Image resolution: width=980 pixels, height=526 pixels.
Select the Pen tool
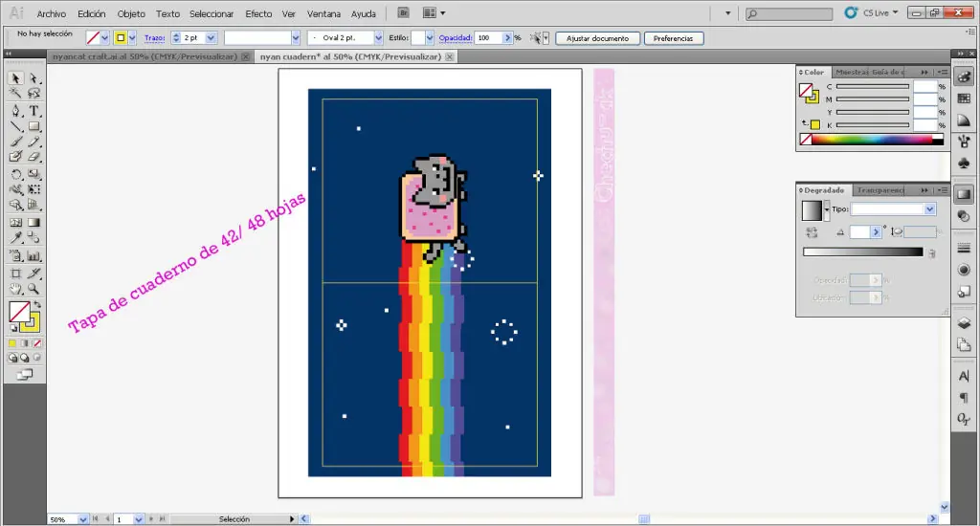(15, 111)
